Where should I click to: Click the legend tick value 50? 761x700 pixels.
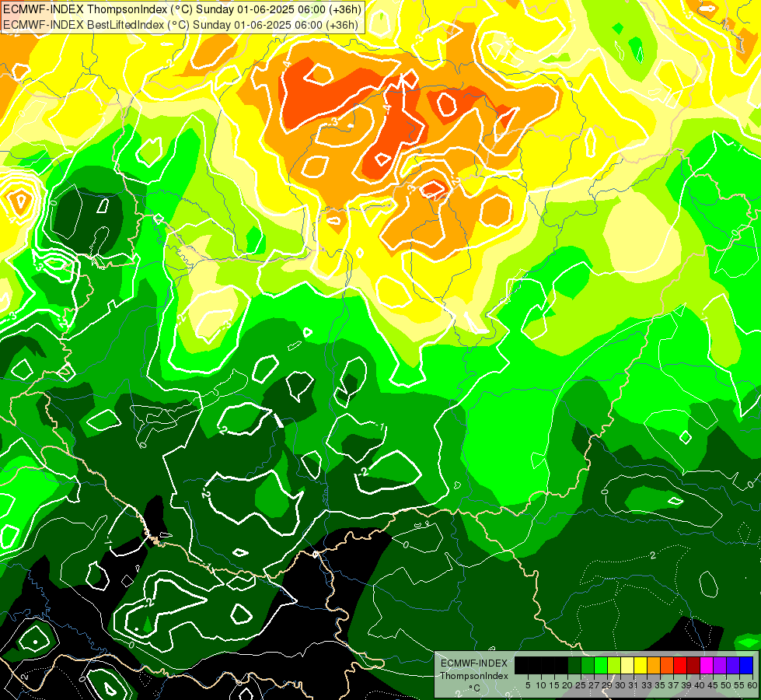[x=725, y=685]
